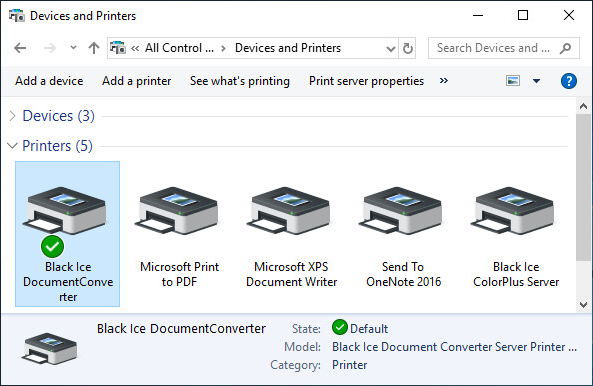Go back with the back arrow

[x=20, y=48]
